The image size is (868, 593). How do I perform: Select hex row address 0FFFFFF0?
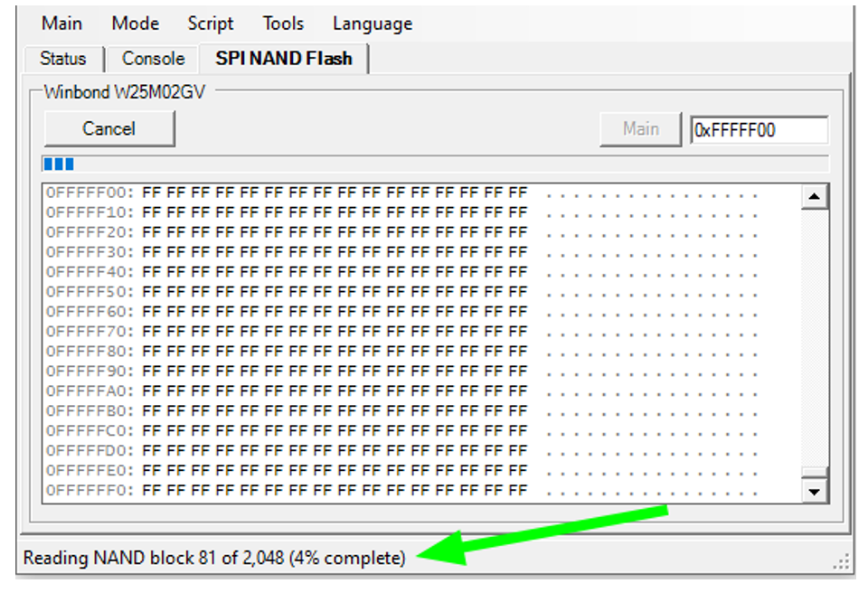(90, 491)
